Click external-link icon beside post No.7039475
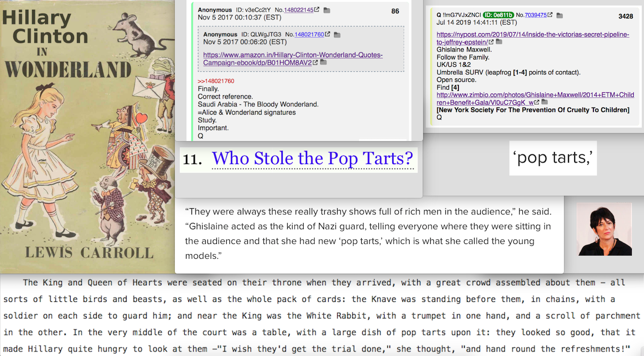Image resolution: width=644 pixels, height=356 pixels. [x=550, y=15]
